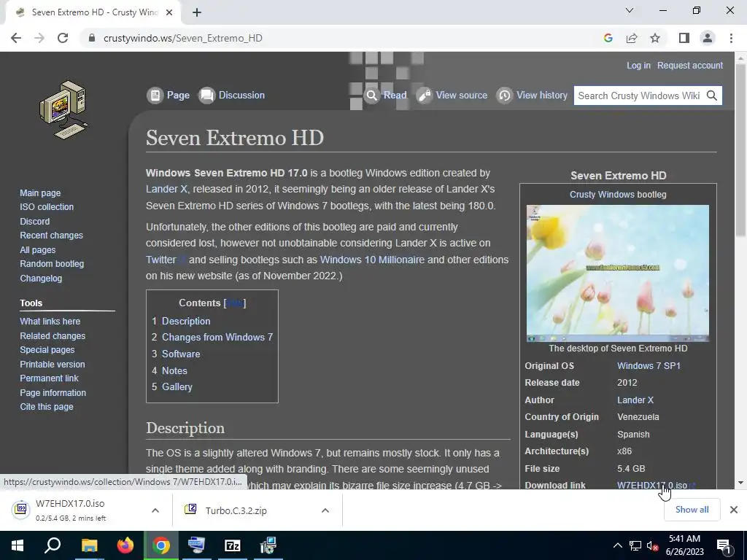Go back to the previous page

click(x=16, y=38)
